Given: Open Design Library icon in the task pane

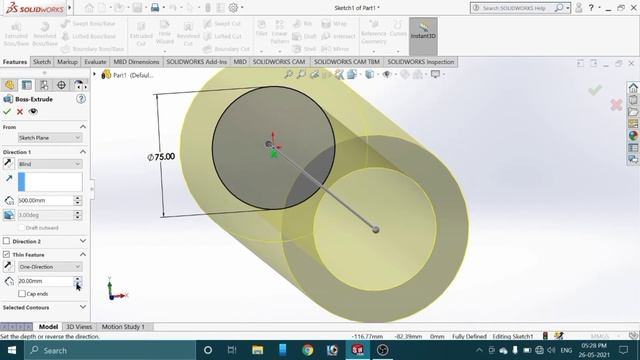Looking at the screenshot, I should (x=633, y=100).
